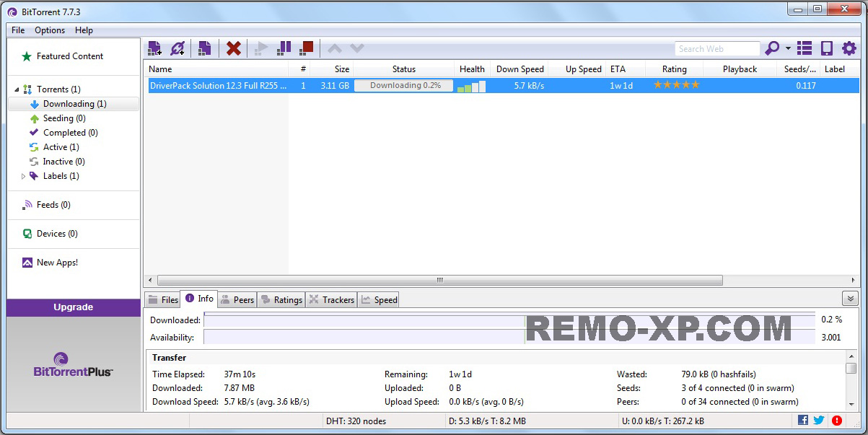This screenshot has width=868, height=435.
Task: Click Add Torrent from URL link icon
Action: point(177,48)
